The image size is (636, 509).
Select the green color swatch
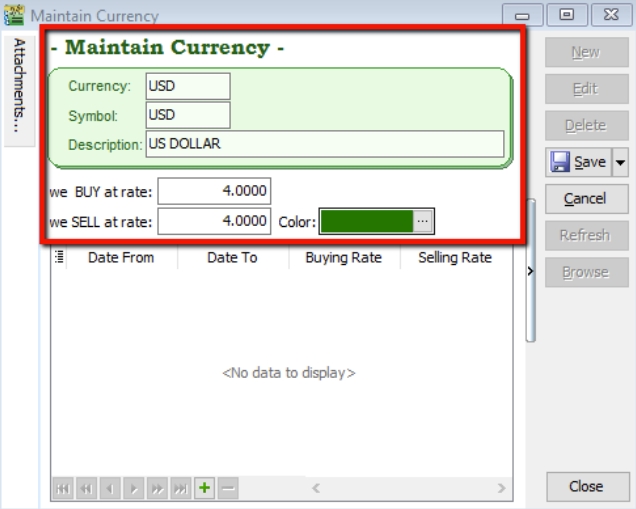coord(366,221)
